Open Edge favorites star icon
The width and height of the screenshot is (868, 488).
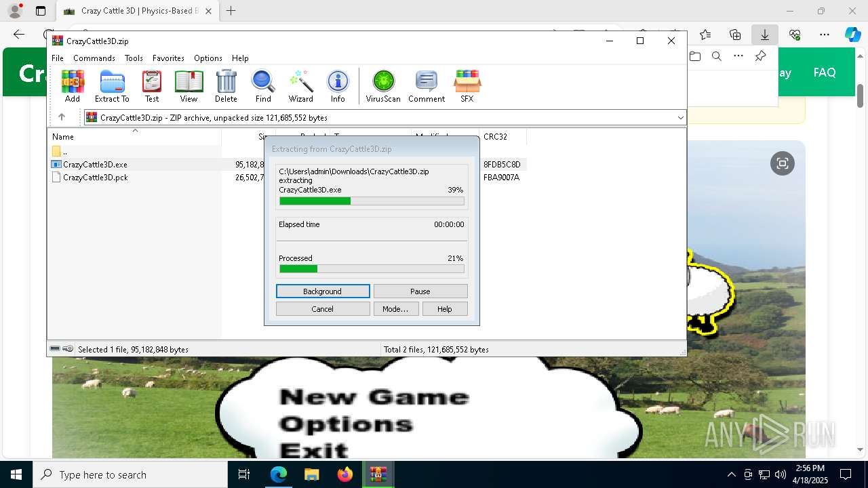coord(705,35)
